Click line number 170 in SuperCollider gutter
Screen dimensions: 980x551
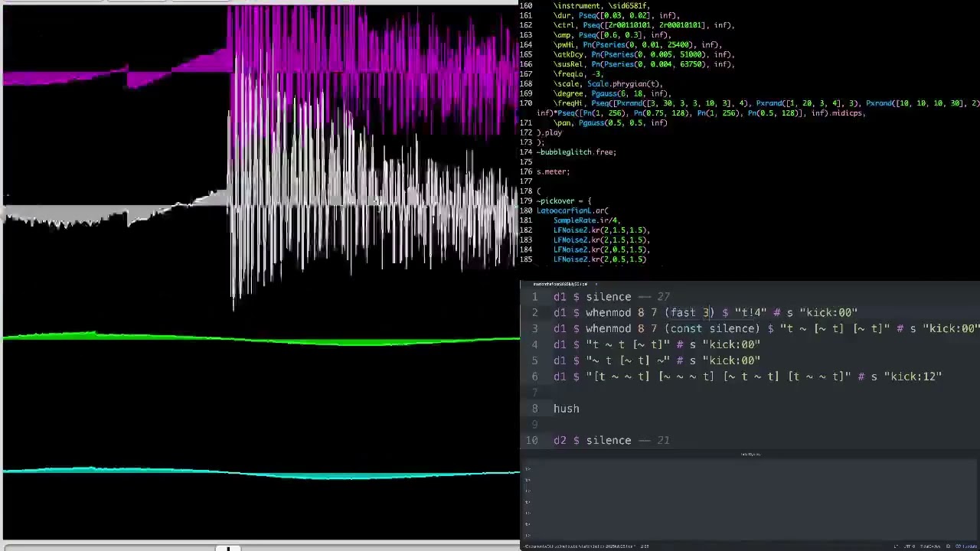coord(526,103)
